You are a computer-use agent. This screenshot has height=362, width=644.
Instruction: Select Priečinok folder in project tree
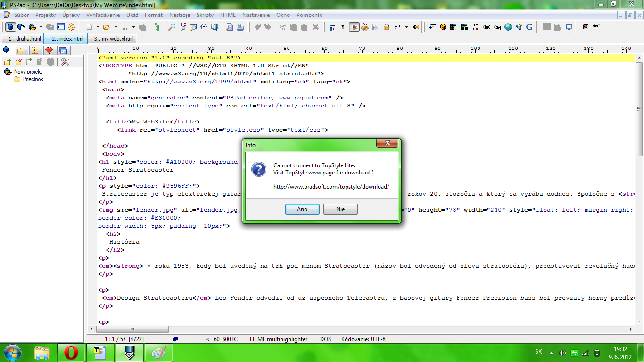(x=33, y=79)
